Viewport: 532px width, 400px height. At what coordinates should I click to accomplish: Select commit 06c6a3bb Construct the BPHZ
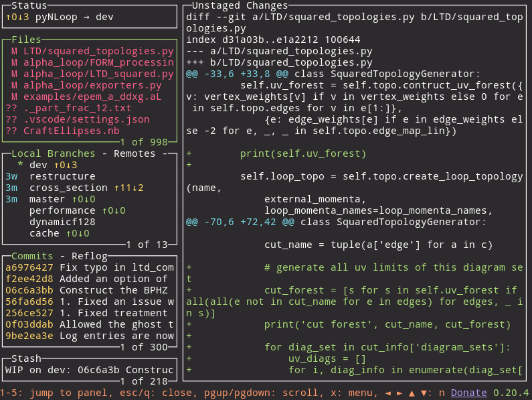(x=90, y=290)
